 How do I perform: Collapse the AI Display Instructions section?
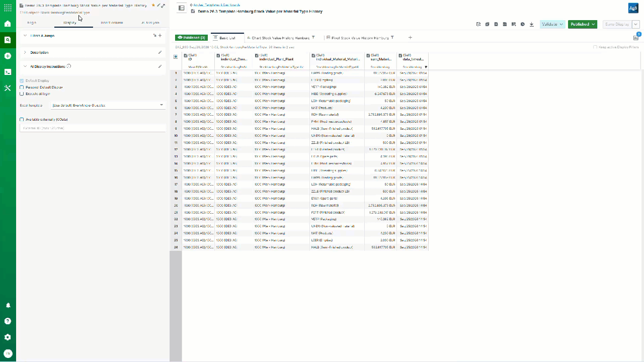click(x=25, y=66)
